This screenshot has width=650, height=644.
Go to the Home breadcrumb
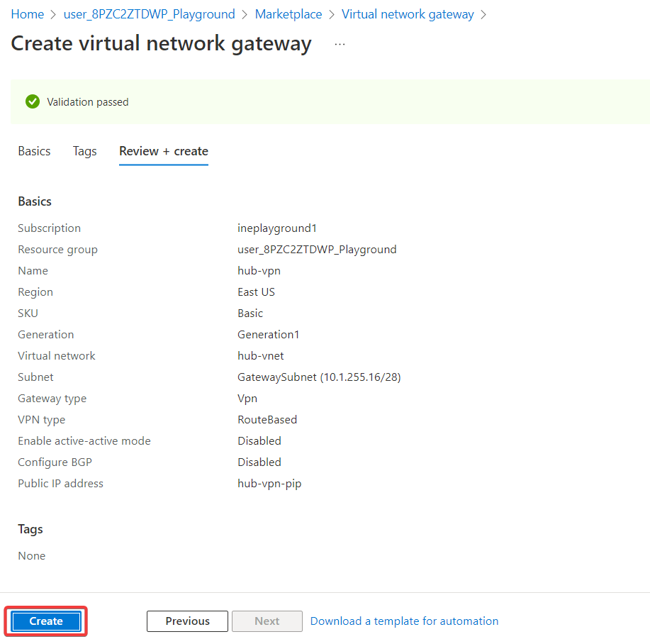27,14
